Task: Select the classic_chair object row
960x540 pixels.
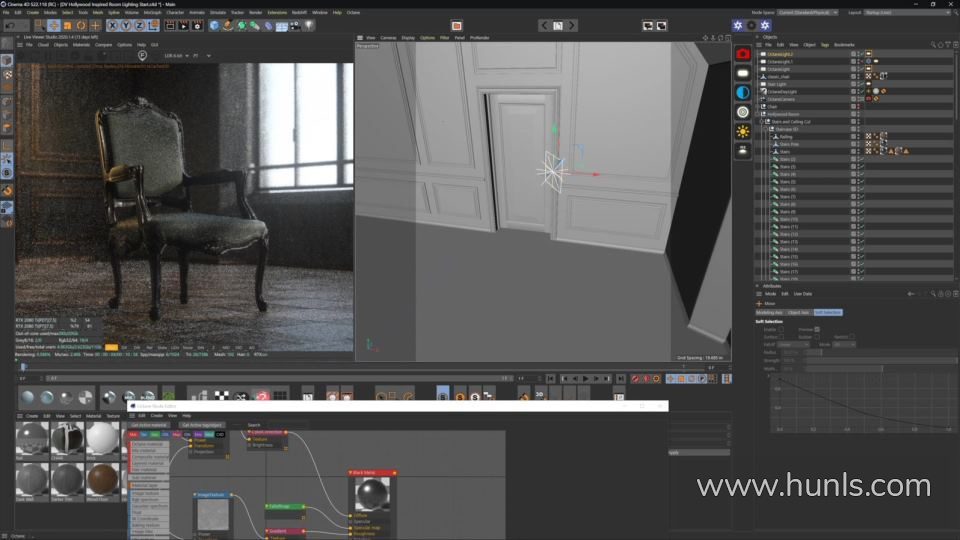Action: tap(778, 77)
